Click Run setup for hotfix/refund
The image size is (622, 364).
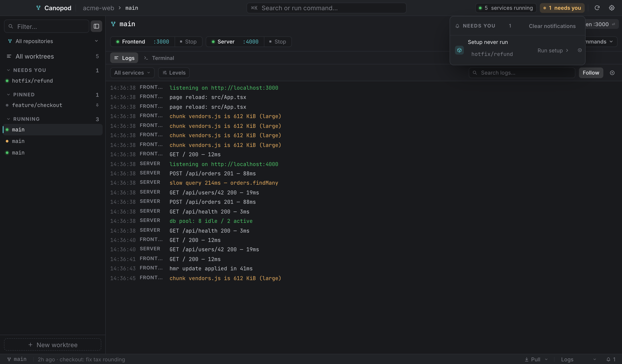tap(553, 51)
